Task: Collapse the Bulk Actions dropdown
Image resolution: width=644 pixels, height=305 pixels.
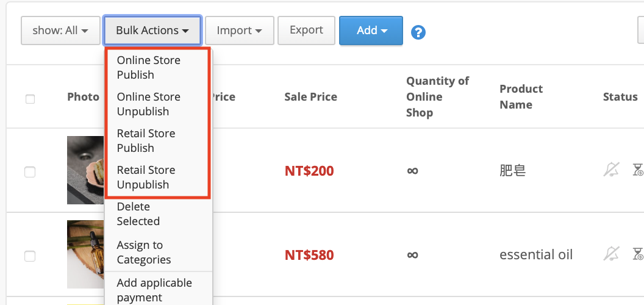Action: [152, 30]
